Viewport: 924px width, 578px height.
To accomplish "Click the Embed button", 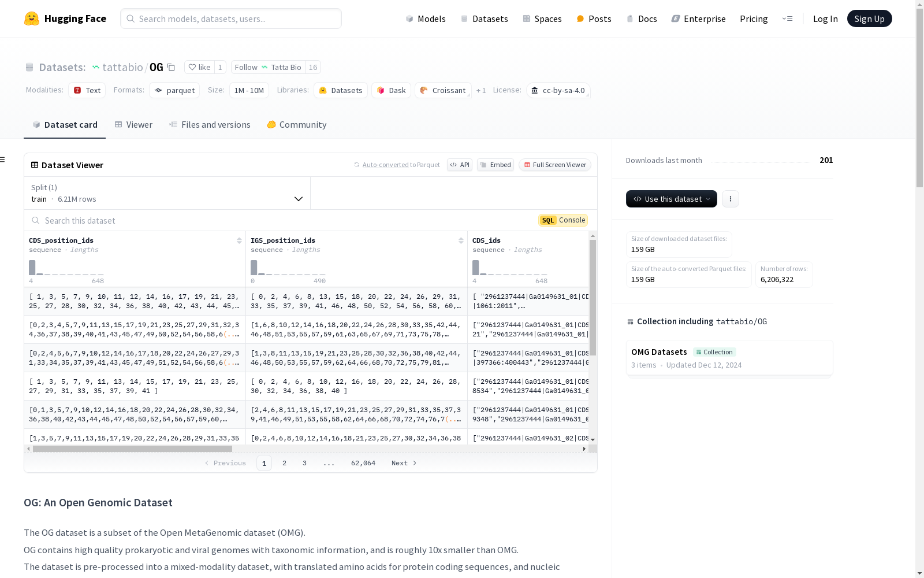I will click(495, 165).
